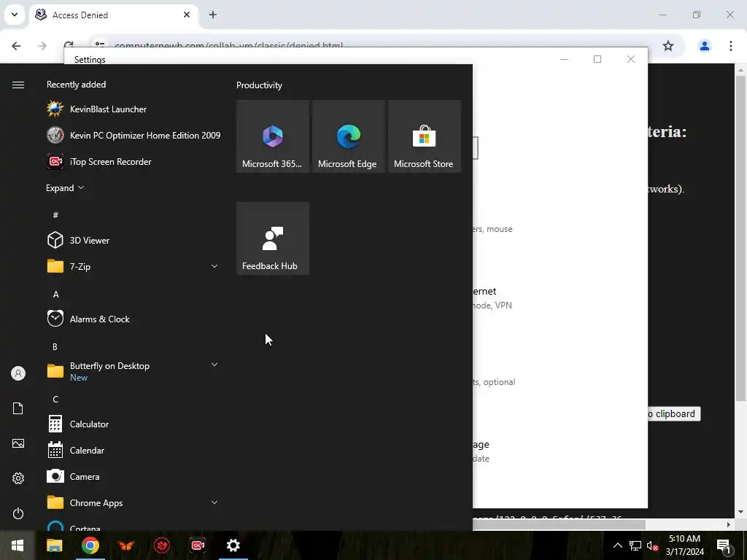
Task: Close the Access Denied tab
Action: (x=187, y=15)
